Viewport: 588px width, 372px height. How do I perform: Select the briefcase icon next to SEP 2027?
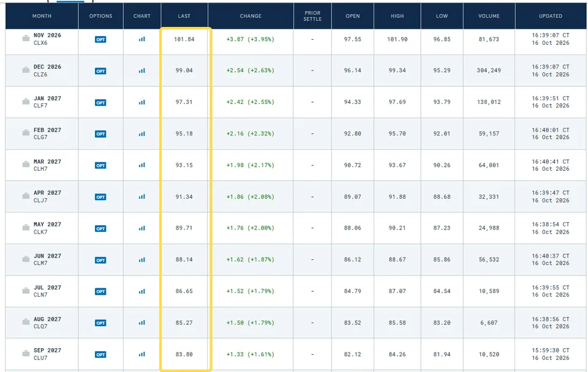click(x=26, y=353)
